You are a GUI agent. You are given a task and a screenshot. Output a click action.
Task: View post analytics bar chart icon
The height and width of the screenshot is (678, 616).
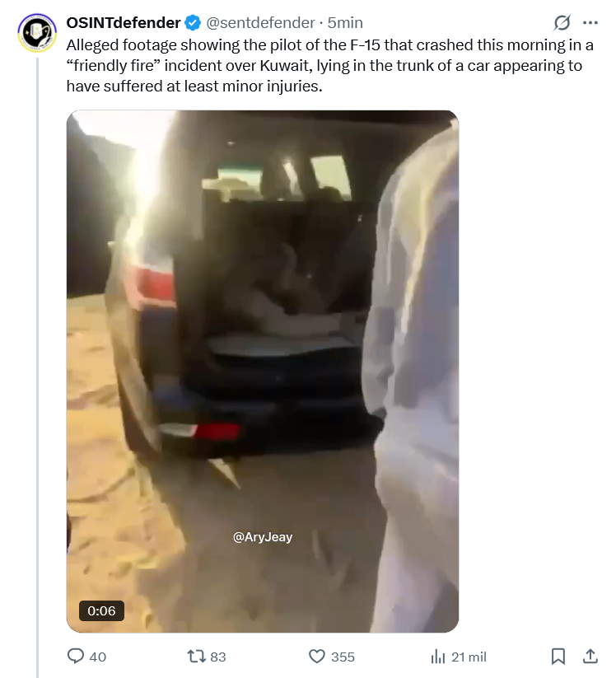[438, 657]
